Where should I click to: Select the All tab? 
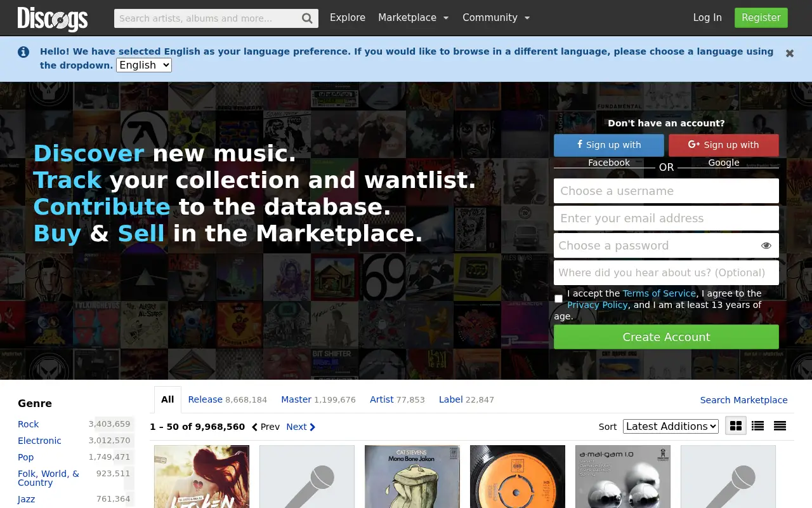[x=167, y=399]
